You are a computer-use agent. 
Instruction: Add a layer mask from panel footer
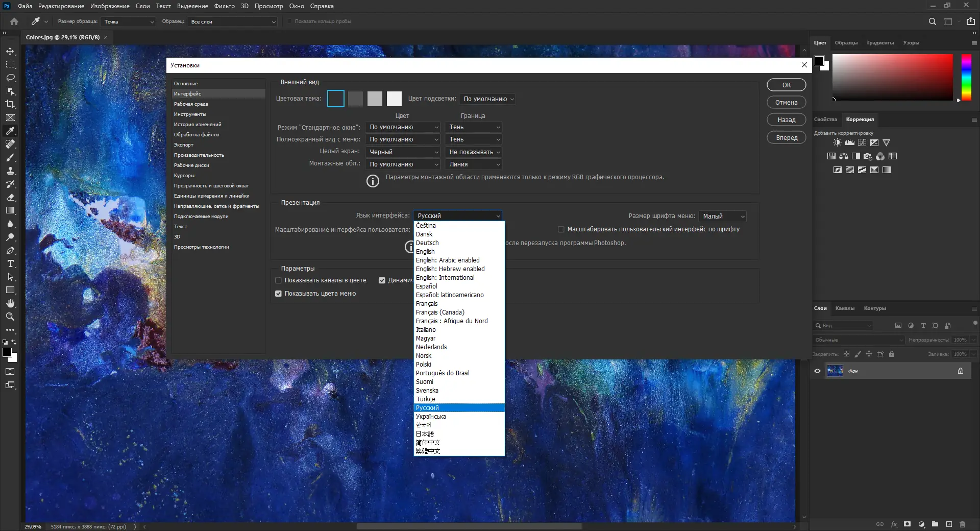[907, 524]
